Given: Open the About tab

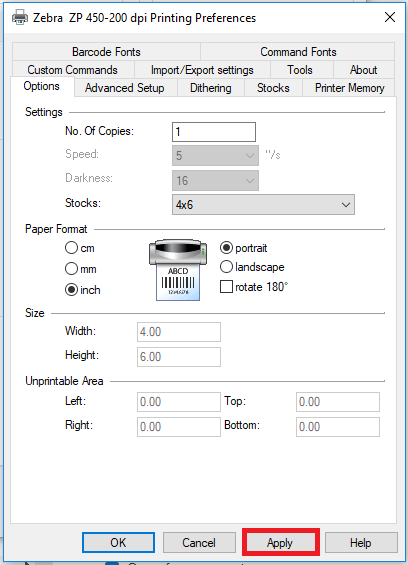Looking at the screenshot, I should (364, 70).
